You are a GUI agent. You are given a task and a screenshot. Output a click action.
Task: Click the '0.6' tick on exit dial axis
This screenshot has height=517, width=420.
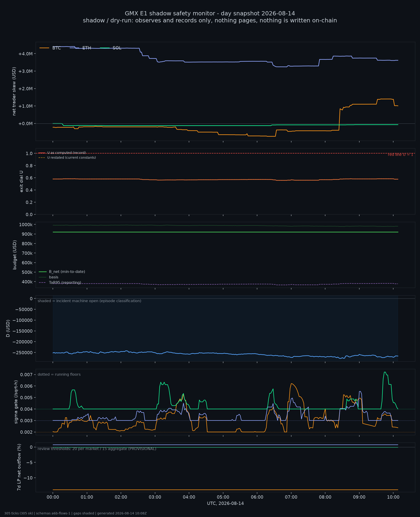point(29,178)
